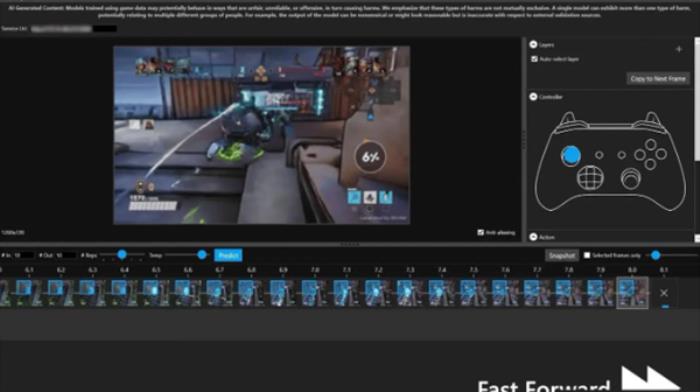Click the top face button on controller

(650, 144)
